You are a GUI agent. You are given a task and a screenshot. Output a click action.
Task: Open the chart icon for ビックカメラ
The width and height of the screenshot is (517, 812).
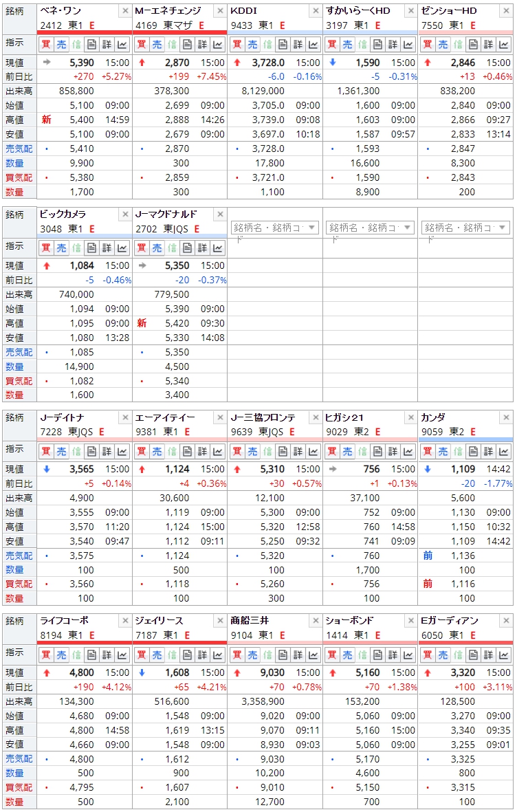122,248
